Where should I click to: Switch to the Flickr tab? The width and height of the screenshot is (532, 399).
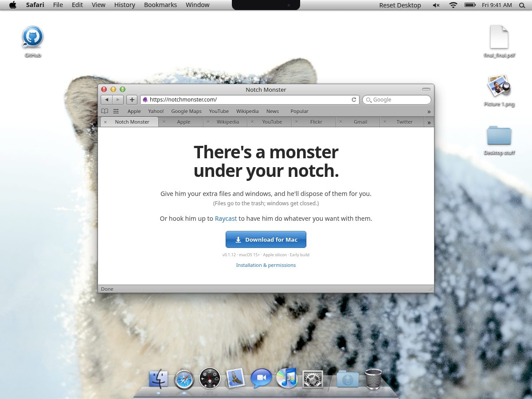[313, 122]
